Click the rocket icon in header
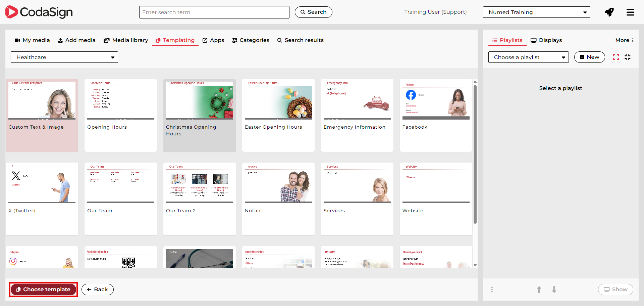The image size is (644, 306). [609, 12]
